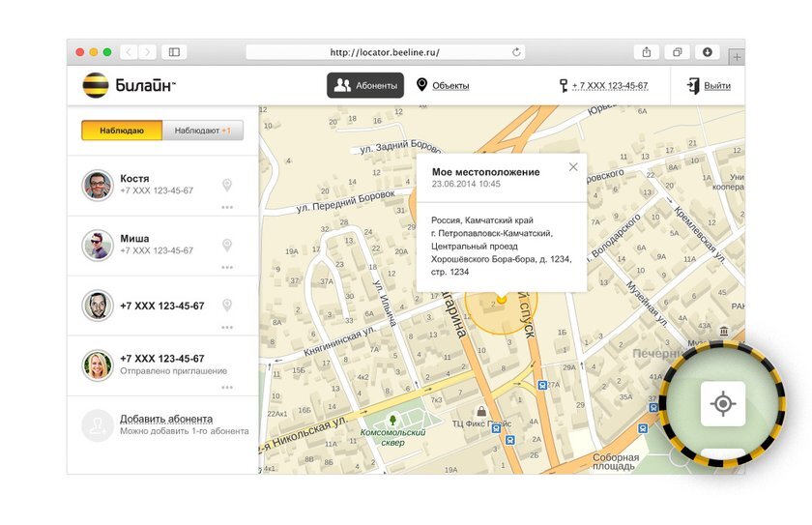Click the Соборная площадь label on the map

pos(616,461)
